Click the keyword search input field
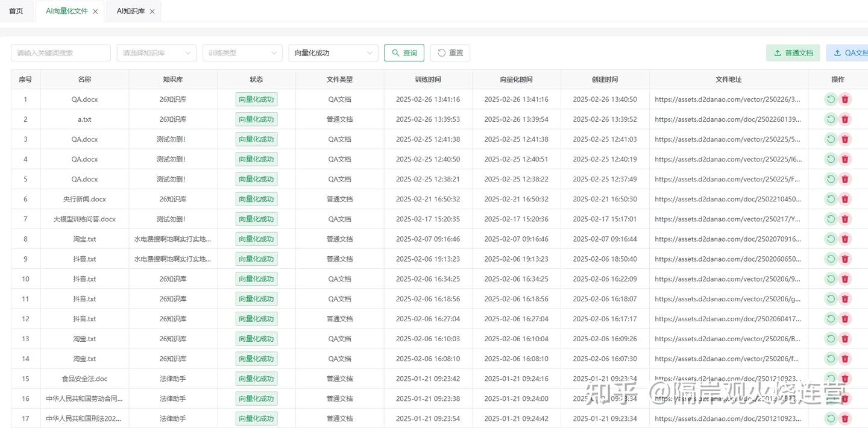 point(60,52)
